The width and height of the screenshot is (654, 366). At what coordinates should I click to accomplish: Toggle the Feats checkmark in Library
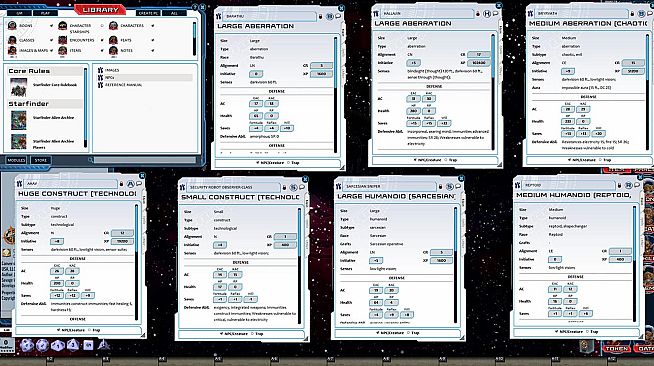152,40
